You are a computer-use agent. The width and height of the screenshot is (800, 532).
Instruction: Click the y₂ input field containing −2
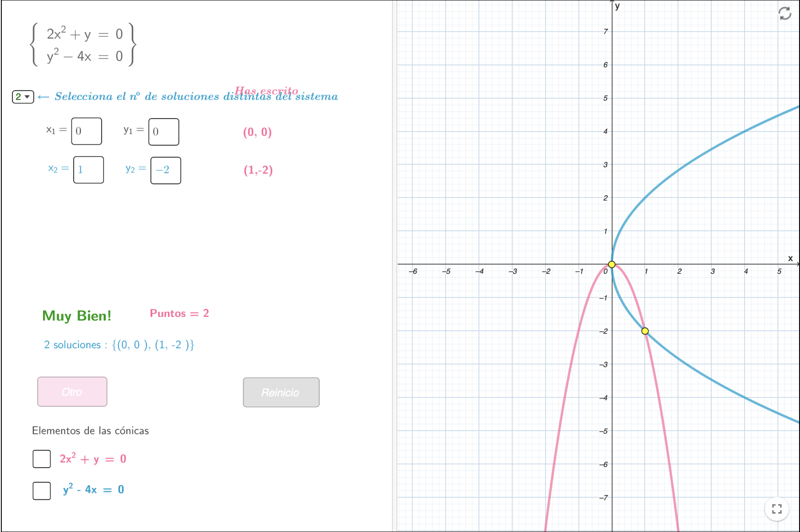point(166,171)
